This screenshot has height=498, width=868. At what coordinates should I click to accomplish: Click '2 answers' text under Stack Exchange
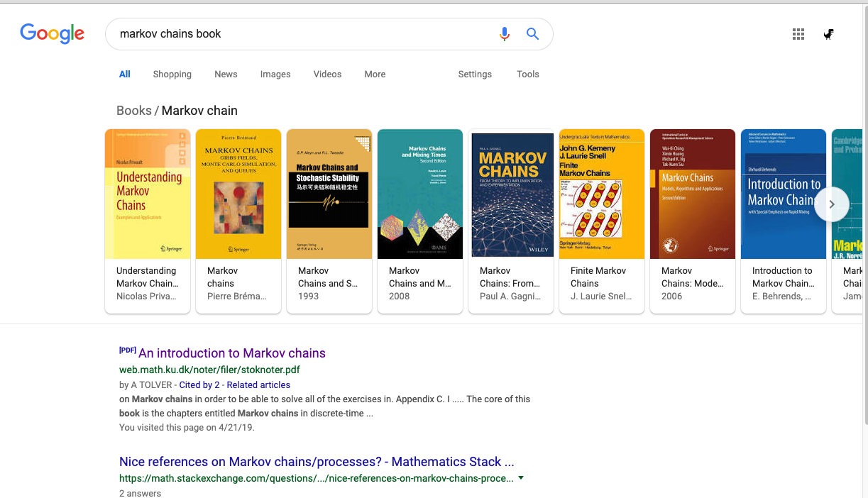click(x=140, y=493)
